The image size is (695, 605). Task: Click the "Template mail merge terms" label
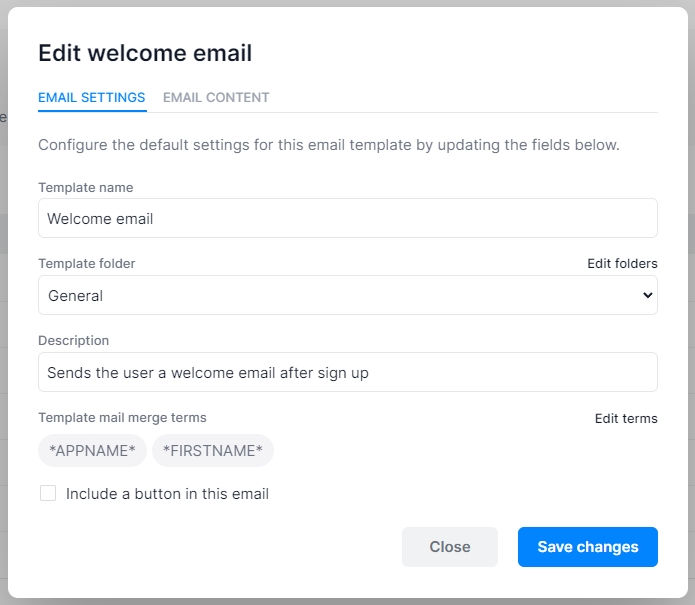click(122, 418)
